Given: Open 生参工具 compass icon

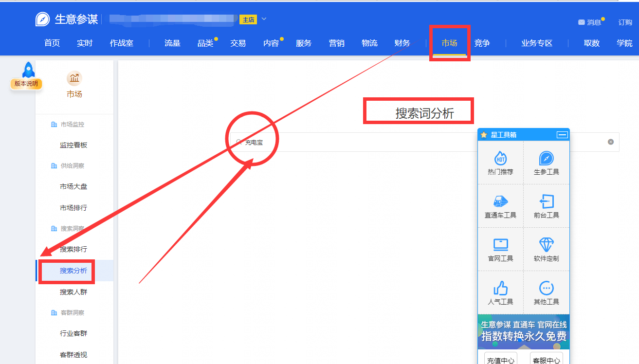Looking at the screenshot, I should [x=547, y=158].
